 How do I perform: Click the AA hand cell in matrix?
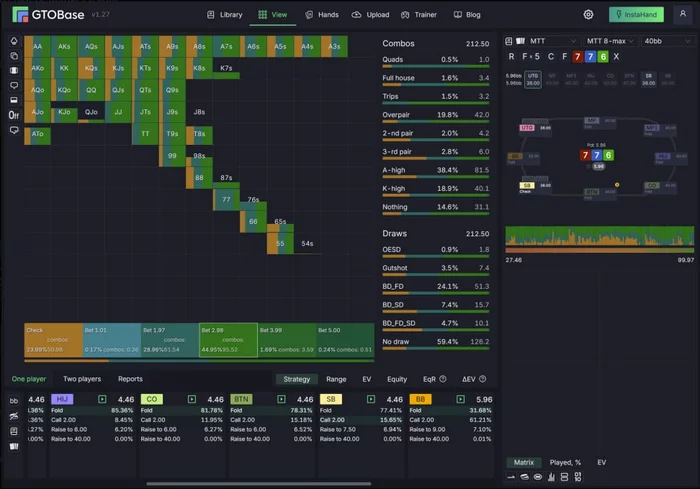(38, 46)
